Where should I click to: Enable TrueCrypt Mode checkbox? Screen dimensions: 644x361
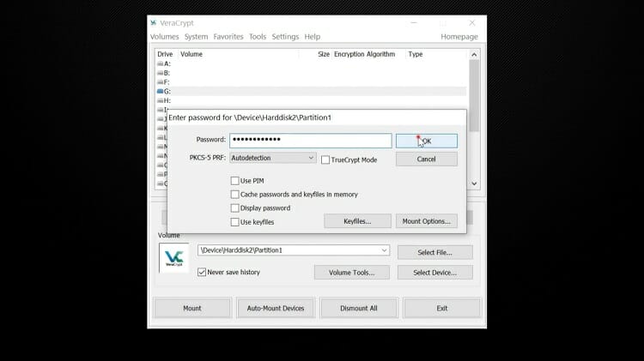(325, 159)
